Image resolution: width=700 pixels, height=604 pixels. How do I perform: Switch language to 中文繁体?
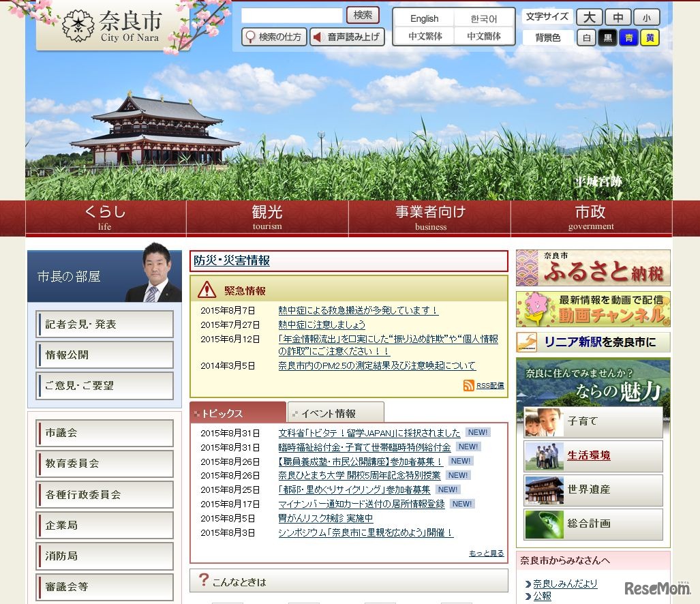(x=424, y=35)
